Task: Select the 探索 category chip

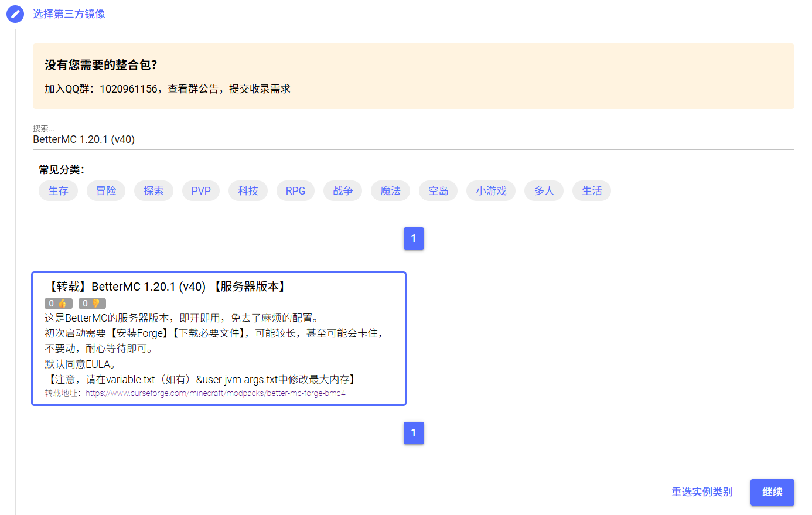Action: pos(153,191)
